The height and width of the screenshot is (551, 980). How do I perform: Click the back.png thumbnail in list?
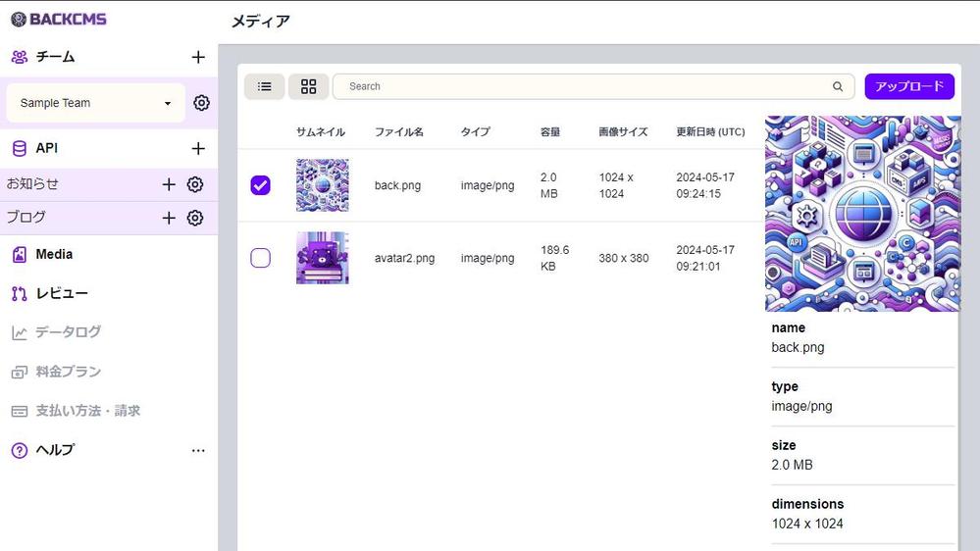coord(323,185)
